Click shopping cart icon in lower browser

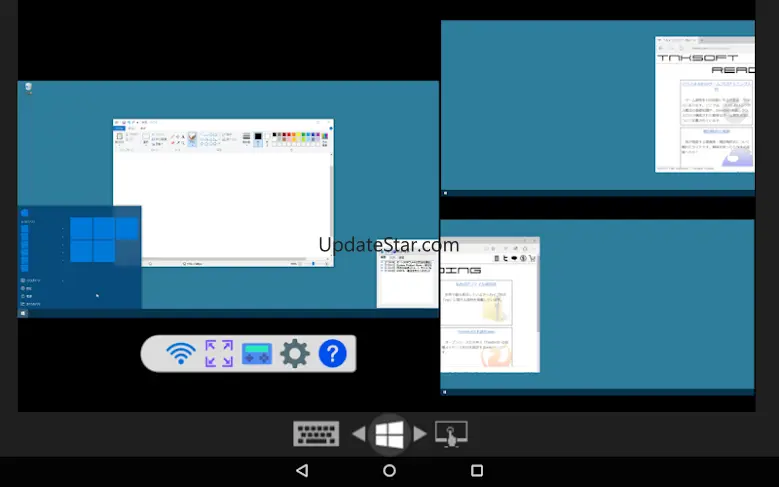tap(532, 258)
